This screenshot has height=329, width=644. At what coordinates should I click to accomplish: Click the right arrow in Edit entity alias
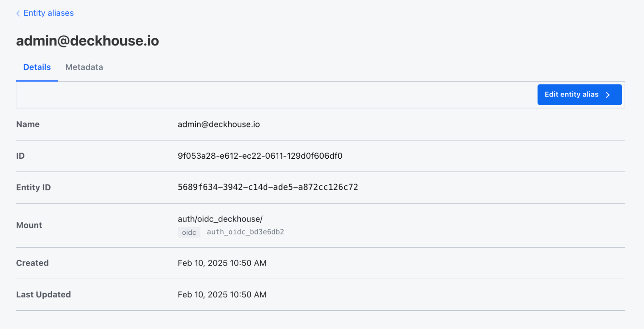point(608,95)
